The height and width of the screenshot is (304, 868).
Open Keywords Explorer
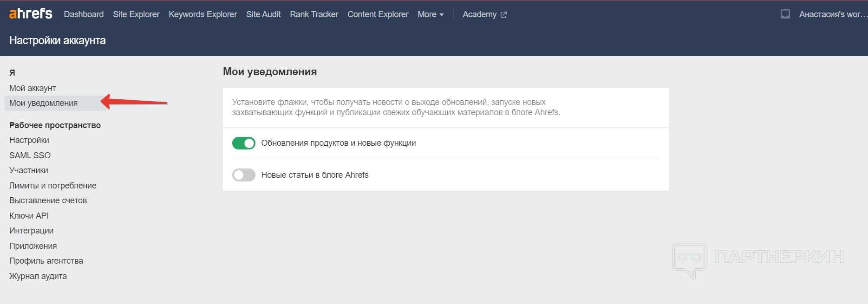click(202, 14)
